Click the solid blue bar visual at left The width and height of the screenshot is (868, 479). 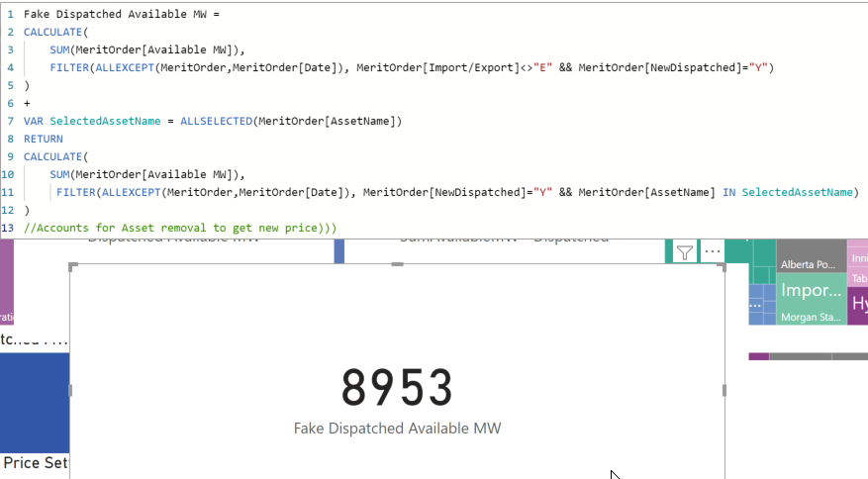(x=35, y=403)
